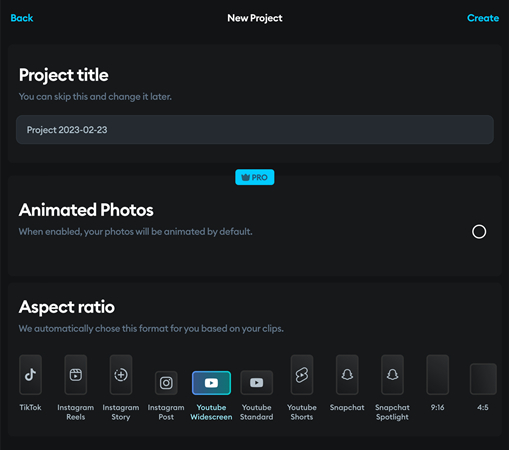Choose the Snapchat Spotlight format icon
This screenshot has width=509, height=450.
(392, 375)
